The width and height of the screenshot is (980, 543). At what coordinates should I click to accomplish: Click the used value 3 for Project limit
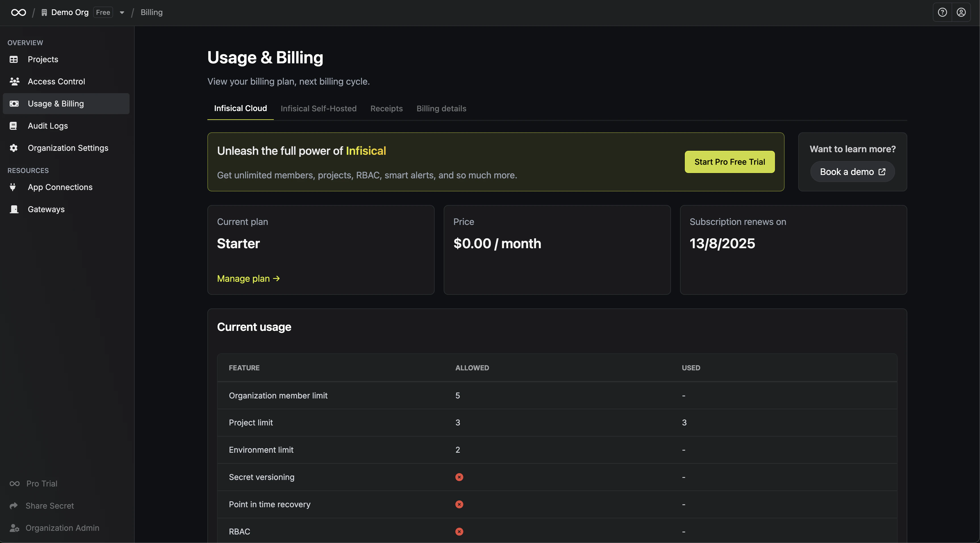684,423
